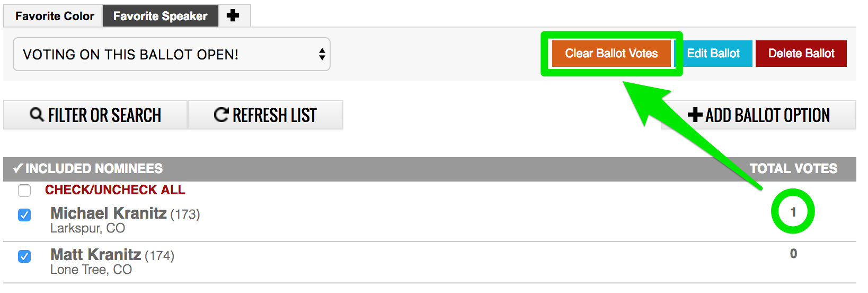
Task: Click the plus icon in Add Ballot Option
Action: [x=695, y=115]
